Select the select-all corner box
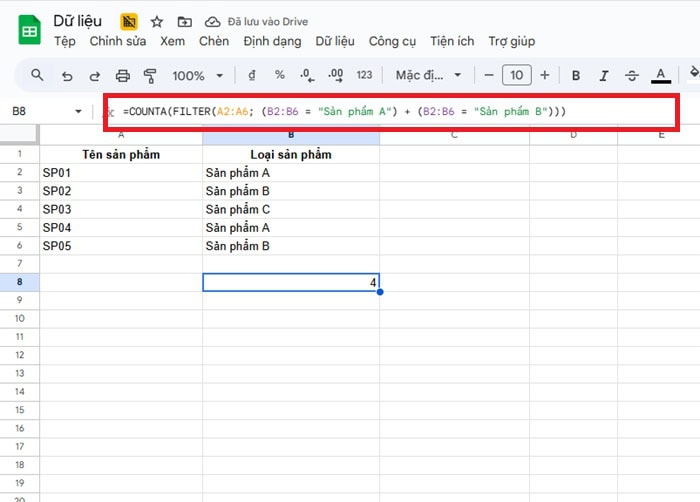700x502 pixels. [x=19, y=134]
